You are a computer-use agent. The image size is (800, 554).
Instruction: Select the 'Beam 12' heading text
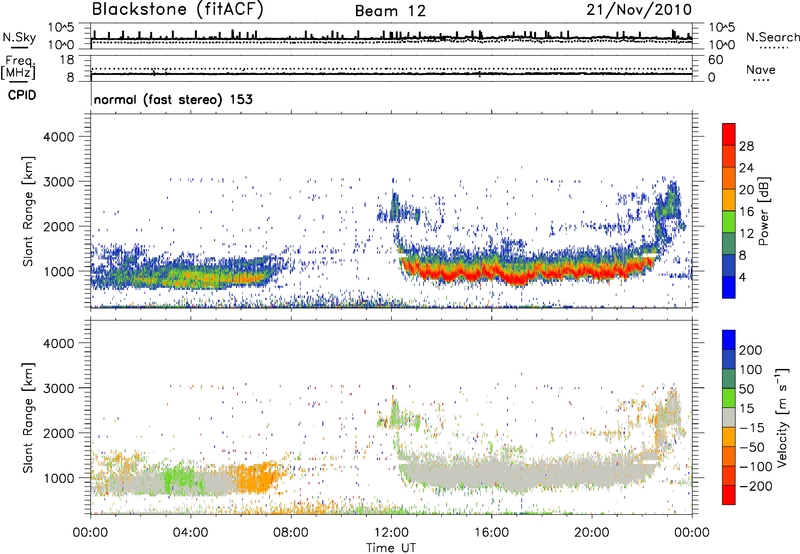pos(390,11)
